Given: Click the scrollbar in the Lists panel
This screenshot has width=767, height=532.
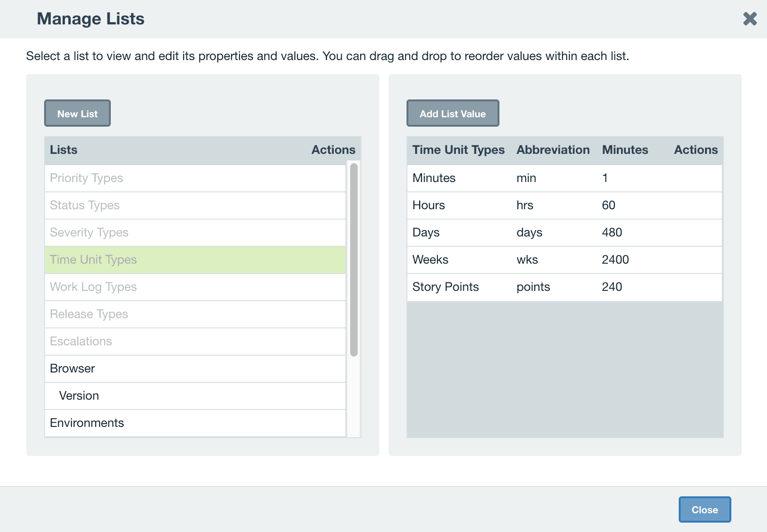Looking at the screenshot, I should pyautogui.click(x=353, y=258).
